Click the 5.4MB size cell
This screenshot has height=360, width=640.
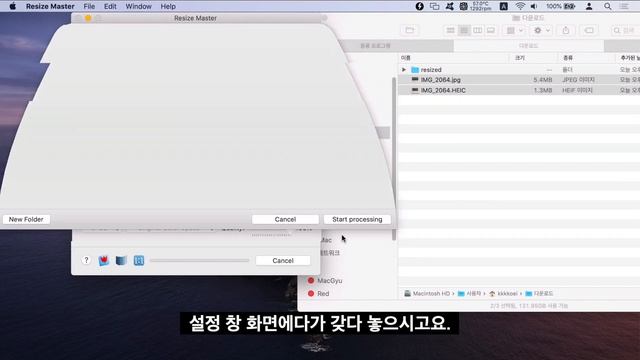point(542,80)
